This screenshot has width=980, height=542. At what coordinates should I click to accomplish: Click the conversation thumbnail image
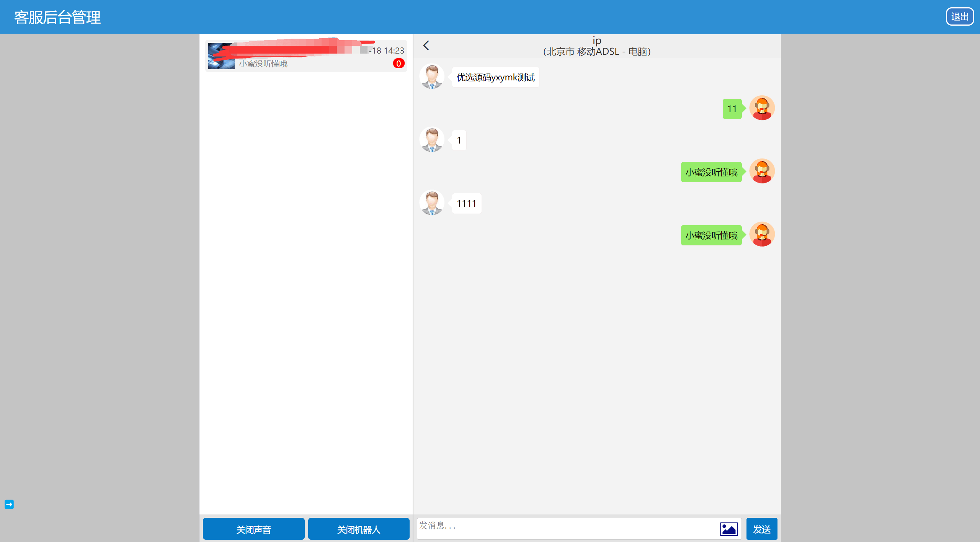pyautogui.click(x=221, y=56)
